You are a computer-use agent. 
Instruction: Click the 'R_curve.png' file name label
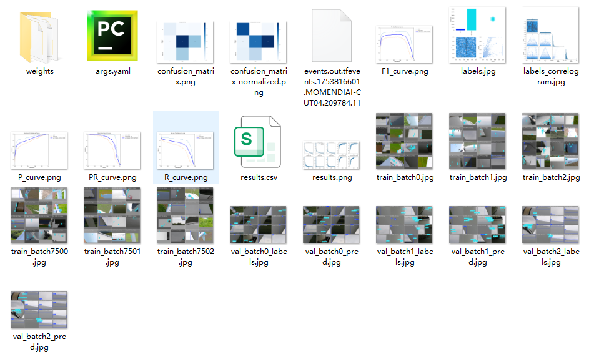186,177
